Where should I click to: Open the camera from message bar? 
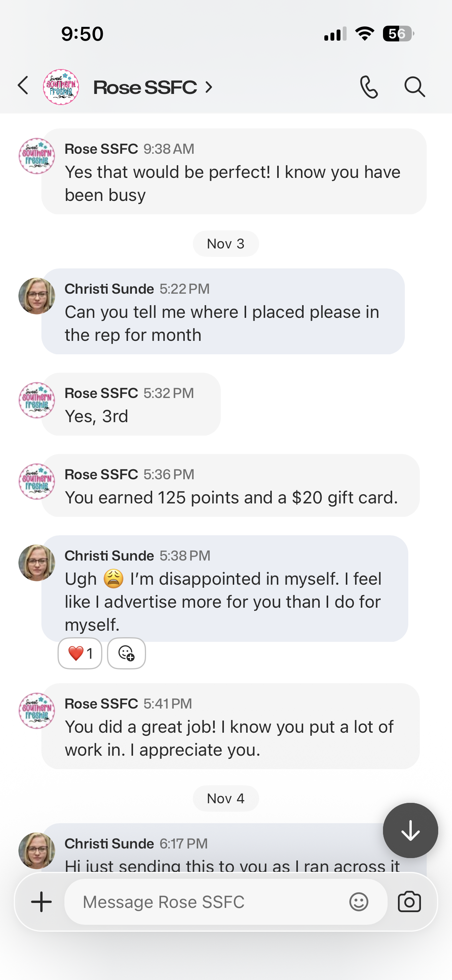point(409,902)
